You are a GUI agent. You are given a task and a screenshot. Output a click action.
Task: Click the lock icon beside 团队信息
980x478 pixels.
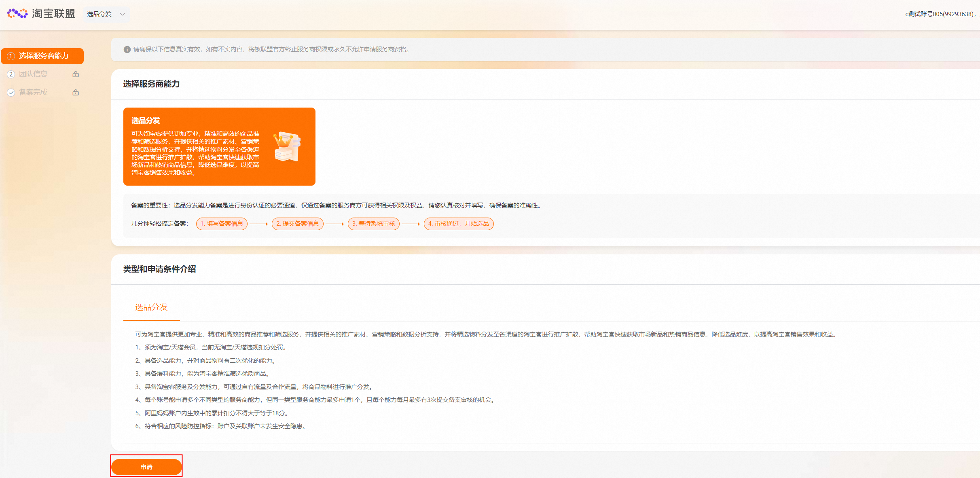coord(76,74)
